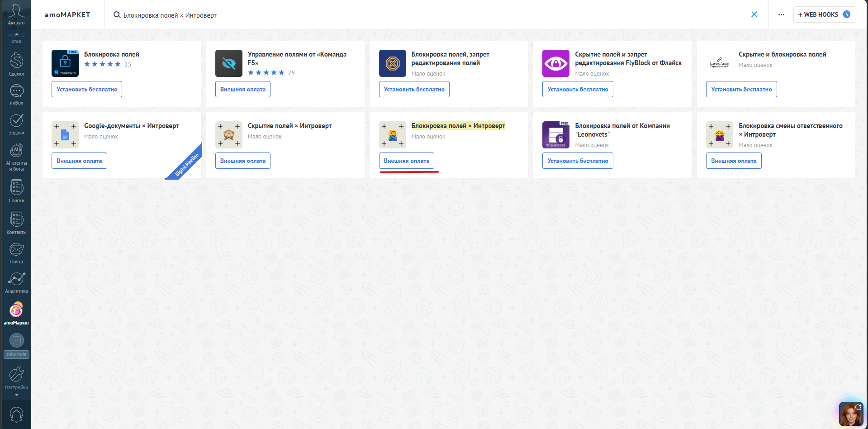Viewport: 868px width, 429px height.
Task: Open Скрытие полей × Интроверт monkey thumbnail
Action: (229, 135)
